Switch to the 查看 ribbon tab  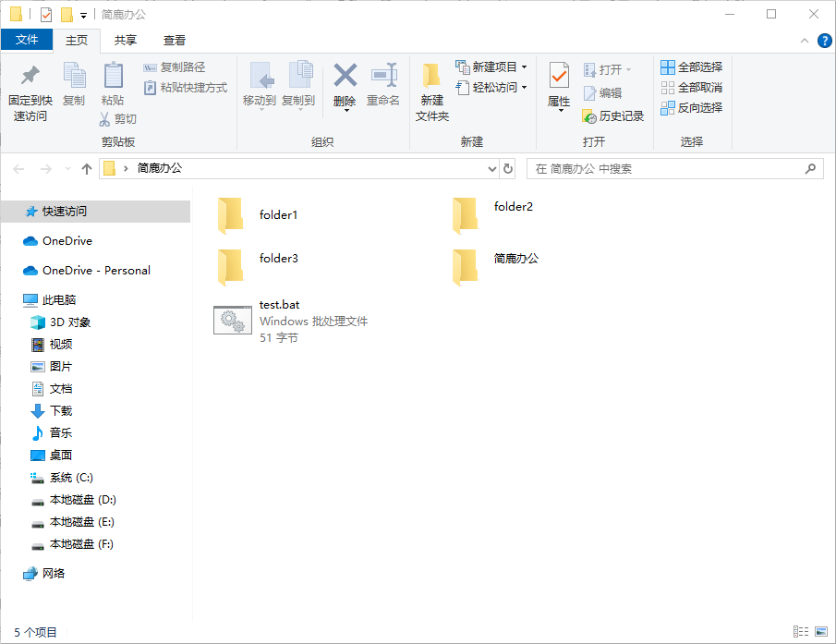pyautogui.click(x=175, y=41)
